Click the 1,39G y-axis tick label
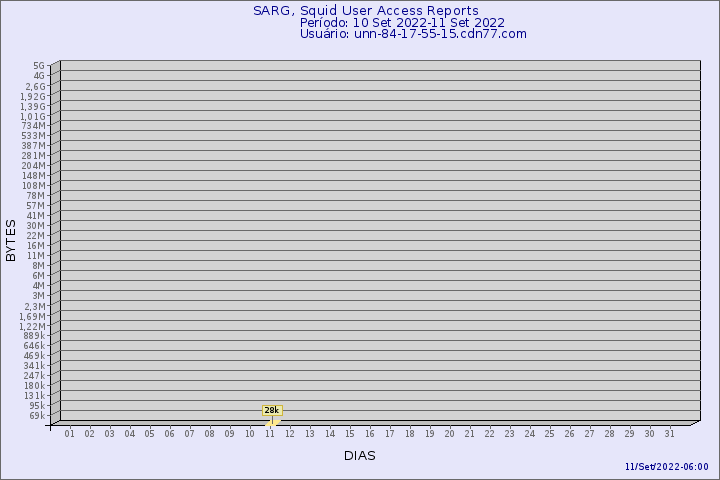Image resolution: width=720 pixels, height=480 pixels. tap(33, 107)
